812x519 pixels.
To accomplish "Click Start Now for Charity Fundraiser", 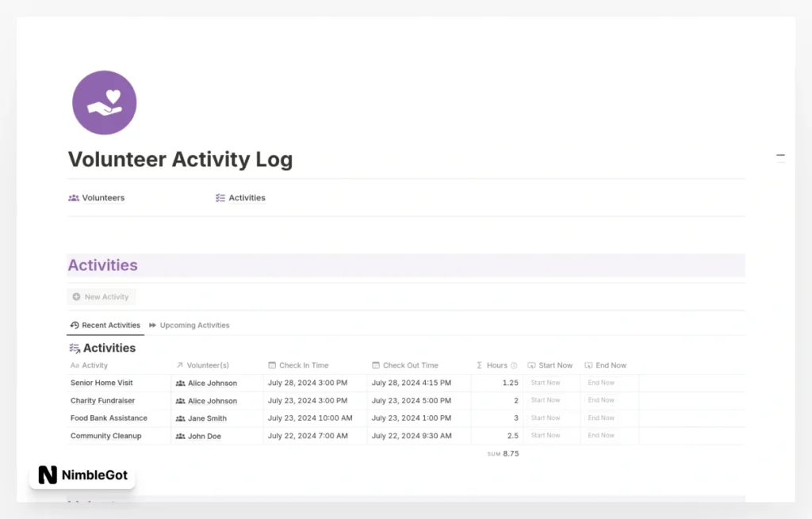I will click(x=546, y=400).
